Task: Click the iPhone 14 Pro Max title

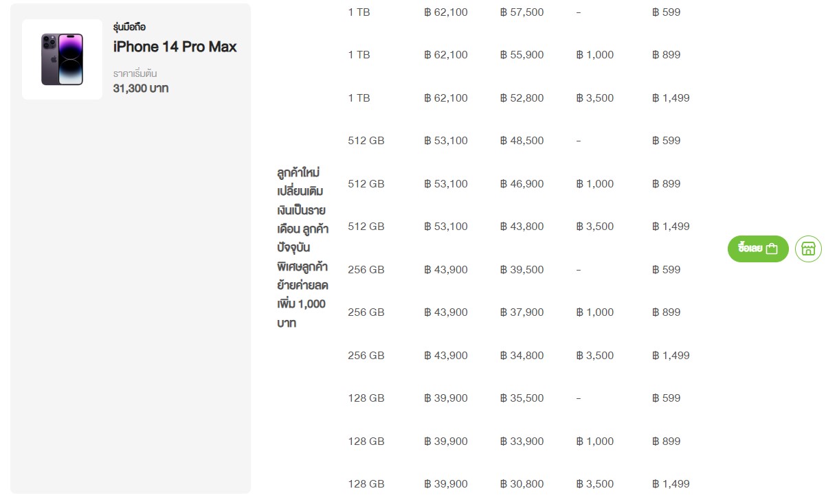Action: click(175, 47)
